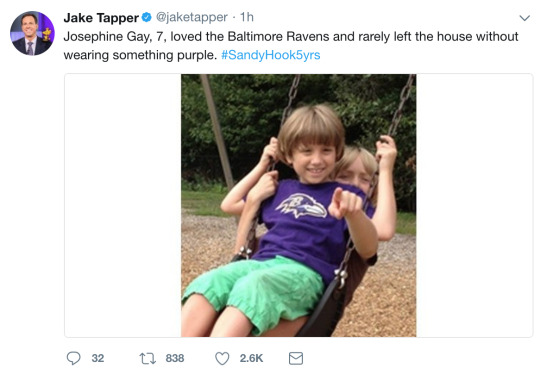The width and height of the screenshot is (540, 374).
Task: View the 32 replies count
Action: tap(98, 359)
